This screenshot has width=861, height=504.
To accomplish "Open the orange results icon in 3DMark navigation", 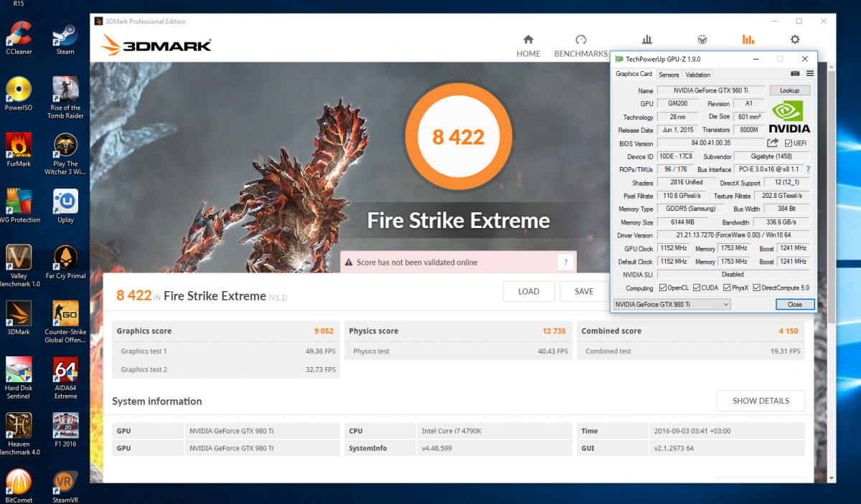I will click(x=748, y=39).
